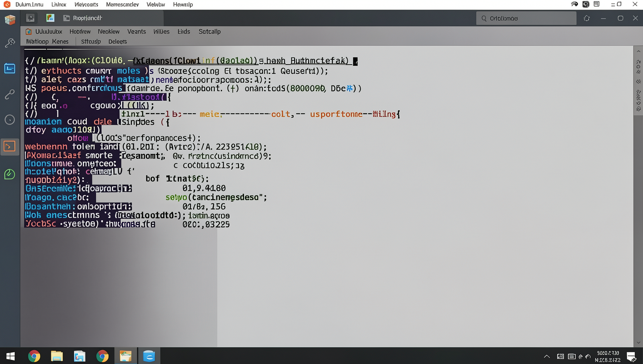Open the Hobirew menu item
The width and height of the screenshot is (643, 364).
click(80, 31)
